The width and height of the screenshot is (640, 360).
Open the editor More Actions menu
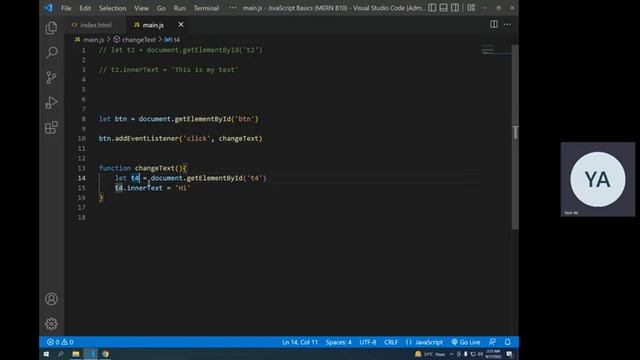507,24
